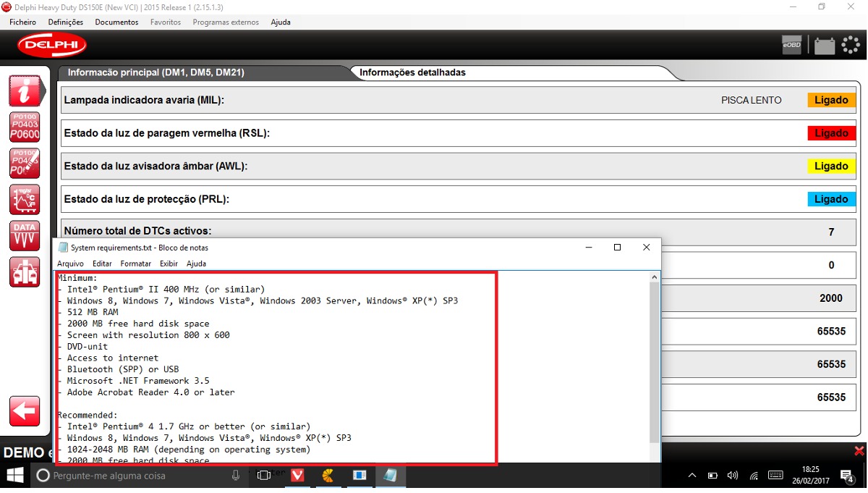
Task: Click red Ligado status for RSL
Action: point(831,133)
